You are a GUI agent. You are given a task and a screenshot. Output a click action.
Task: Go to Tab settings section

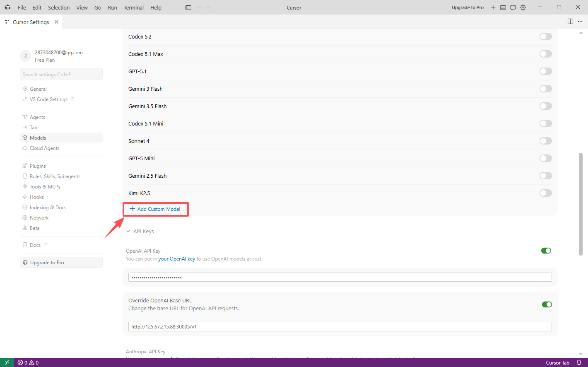(61, 128)
